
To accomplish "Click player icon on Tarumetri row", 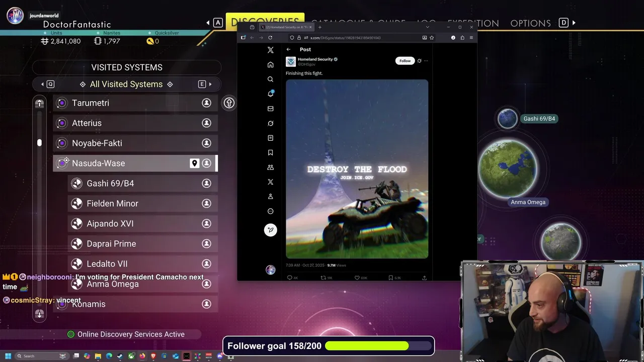I will coord(206,103).
